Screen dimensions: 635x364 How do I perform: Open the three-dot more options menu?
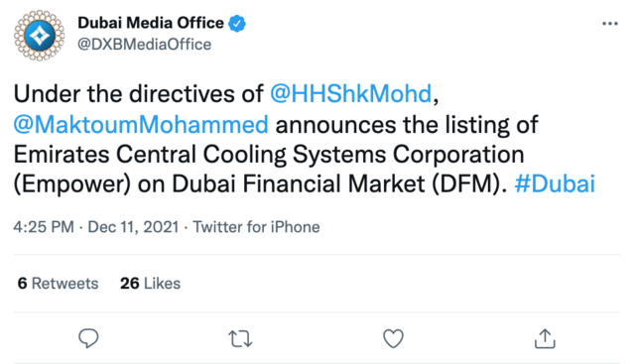coord(610,24)
